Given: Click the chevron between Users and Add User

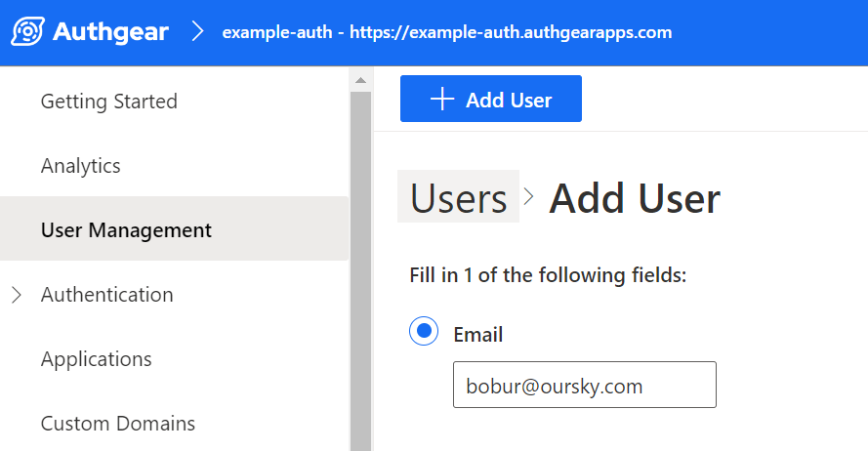Looking at the screenshot, I should point(529,196).
